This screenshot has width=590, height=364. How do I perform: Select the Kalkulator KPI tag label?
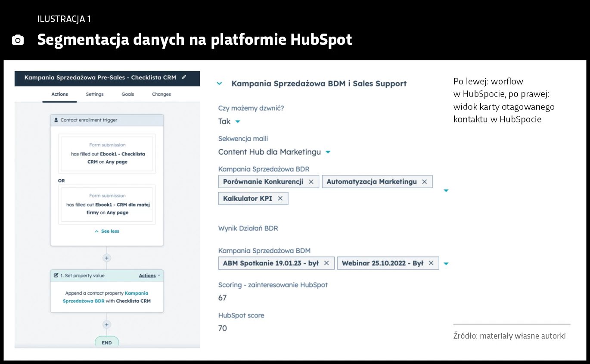[248, 199]
